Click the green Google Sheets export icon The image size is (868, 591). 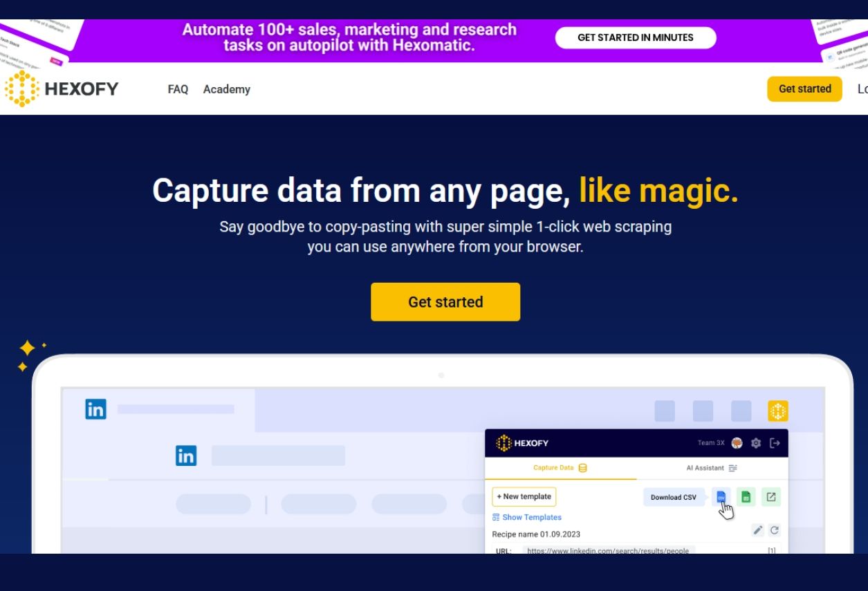(x=746, y=497)
